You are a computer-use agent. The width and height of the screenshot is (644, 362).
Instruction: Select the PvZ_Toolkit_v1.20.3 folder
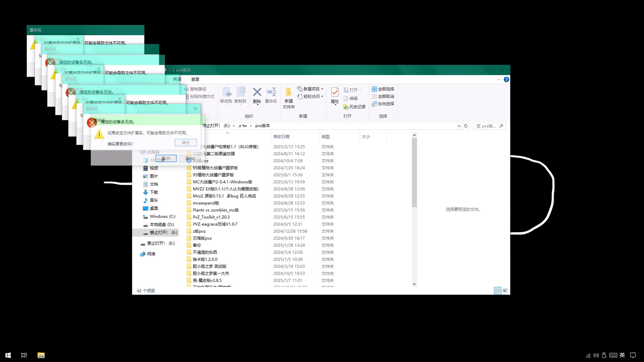211,217
